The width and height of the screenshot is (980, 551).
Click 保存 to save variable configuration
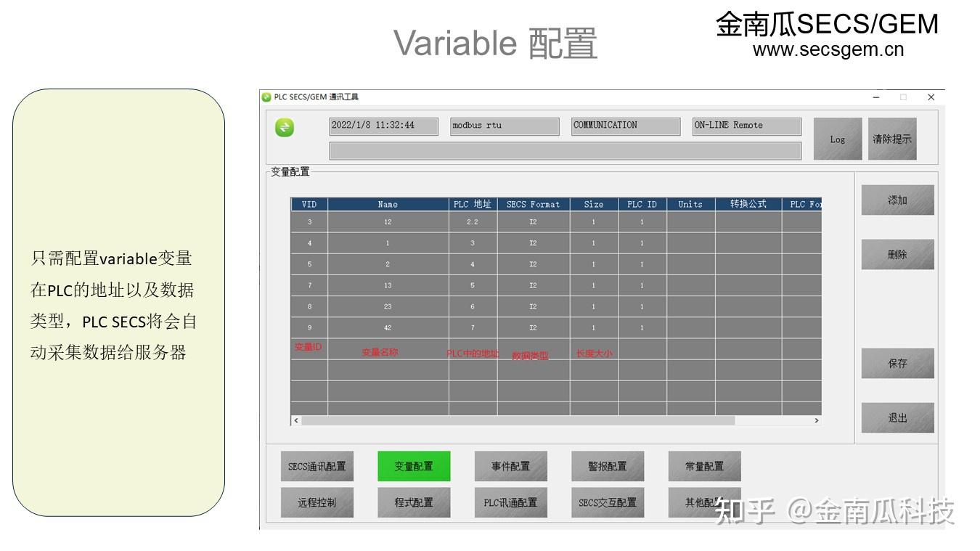[897, 364]
